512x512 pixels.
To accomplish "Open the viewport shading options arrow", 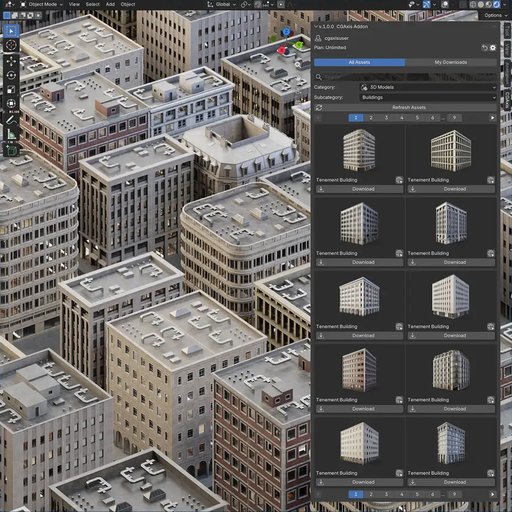I will click(x=505, y=4).
